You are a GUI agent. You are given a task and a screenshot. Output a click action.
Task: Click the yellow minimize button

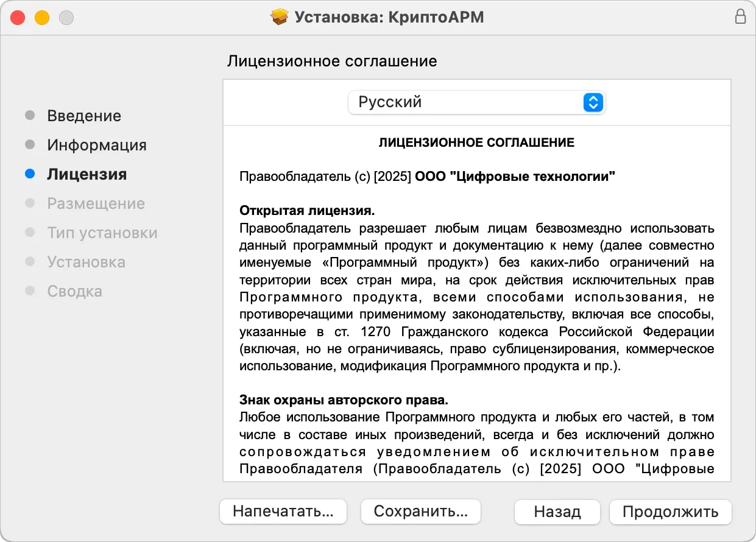click(x=41, y=18)
